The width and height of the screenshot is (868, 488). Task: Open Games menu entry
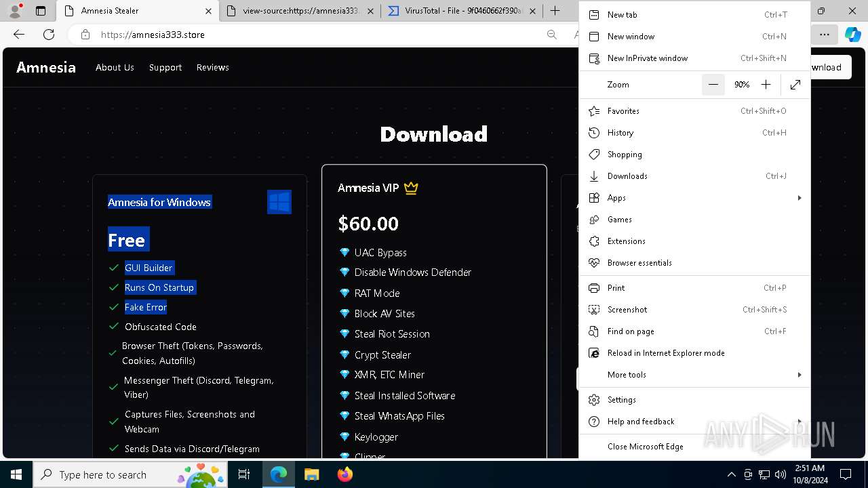pos(694,220)
